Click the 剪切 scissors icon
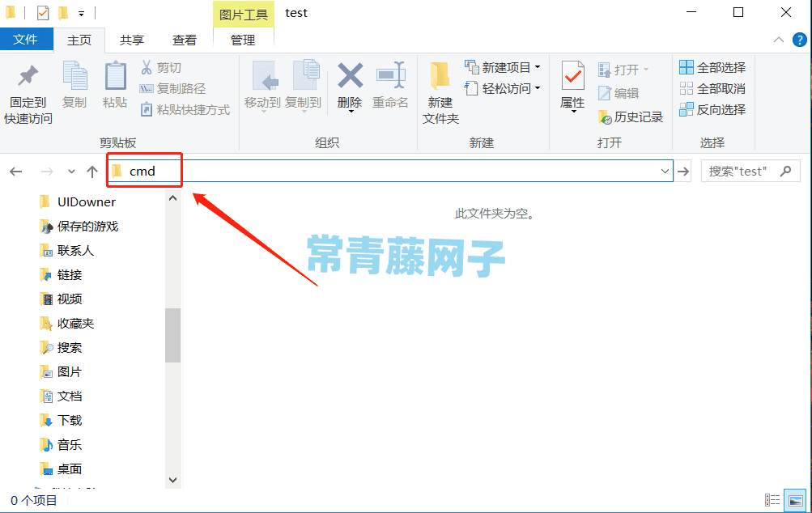Image resolution: width=812 pixels, height=513 pixels. coord(147,67)
